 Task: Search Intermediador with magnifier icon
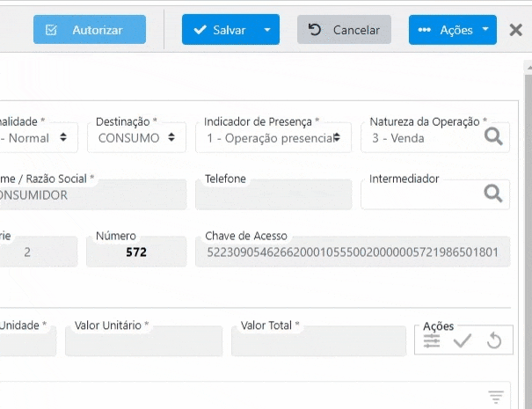493,194
